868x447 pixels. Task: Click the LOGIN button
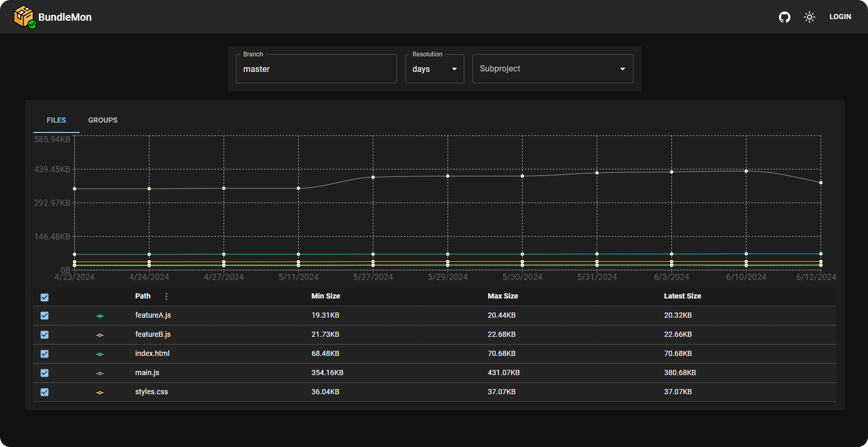click(840, 17)
